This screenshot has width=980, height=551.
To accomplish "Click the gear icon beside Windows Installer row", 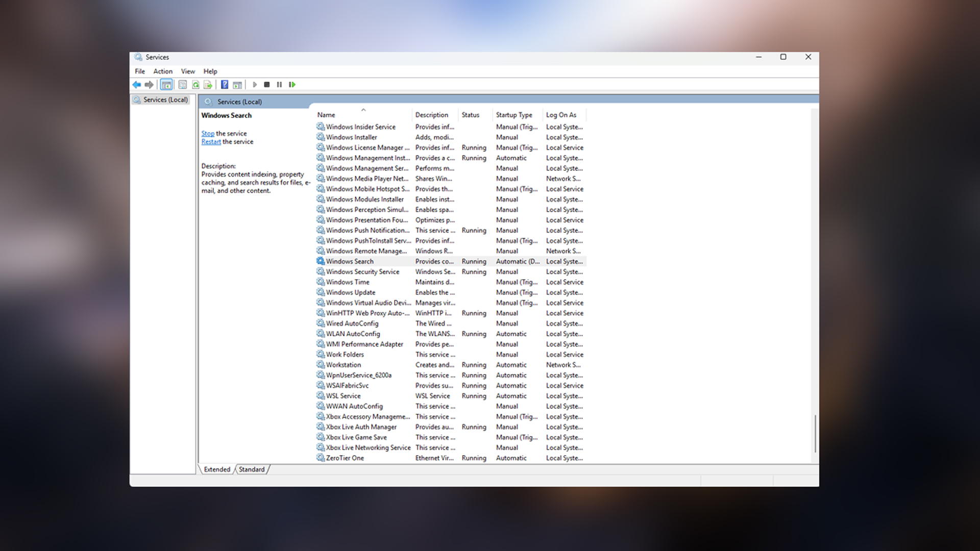I will (321, 137).
